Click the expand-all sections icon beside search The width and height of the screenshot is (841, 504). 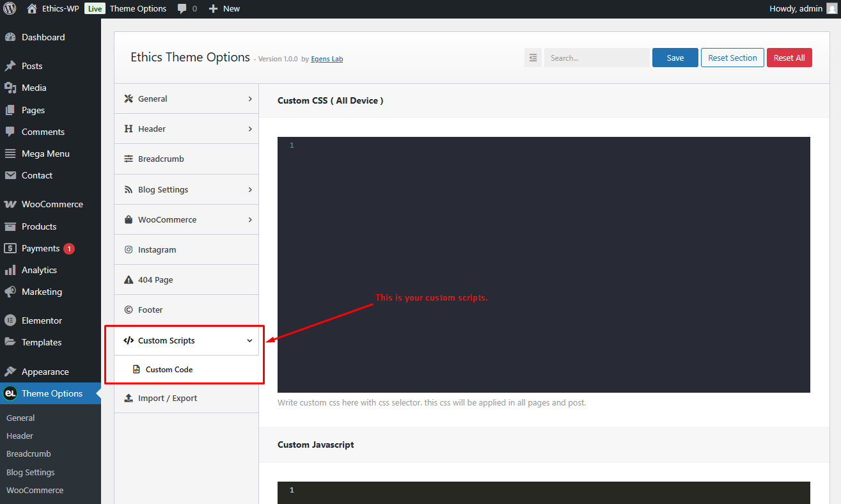click(533, 58)
